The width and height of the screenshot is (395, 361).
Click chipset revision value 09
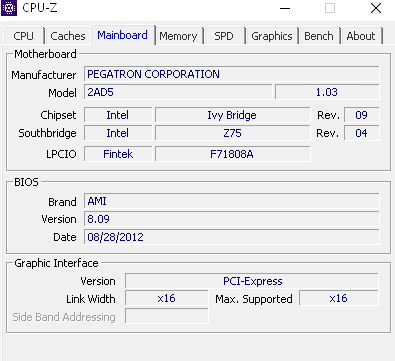tap(362, 115)
